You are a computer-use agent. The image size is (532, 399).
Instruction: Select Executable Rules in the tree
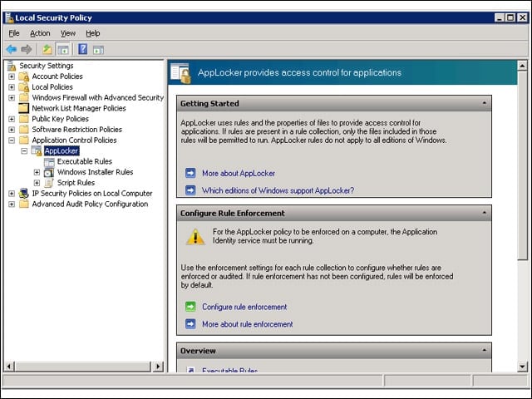pyautogui.click(x=85, y=161)
